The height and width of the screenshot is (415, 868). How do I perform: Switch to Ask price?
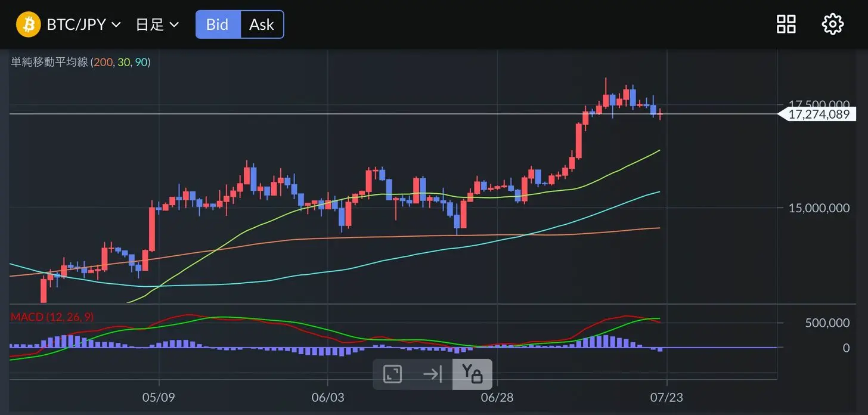click(262, 24)
